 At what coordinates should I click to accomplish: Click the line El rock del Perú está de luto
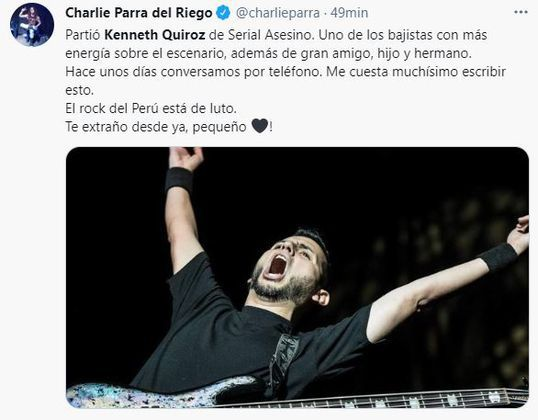pyautogui.click(x=151, y=108)
